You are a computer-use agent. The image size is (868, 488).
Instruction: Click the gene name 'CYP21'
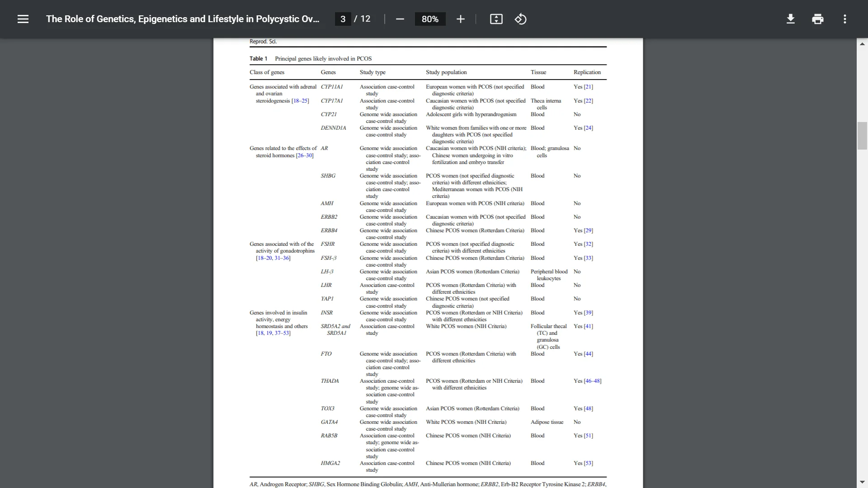329,114
